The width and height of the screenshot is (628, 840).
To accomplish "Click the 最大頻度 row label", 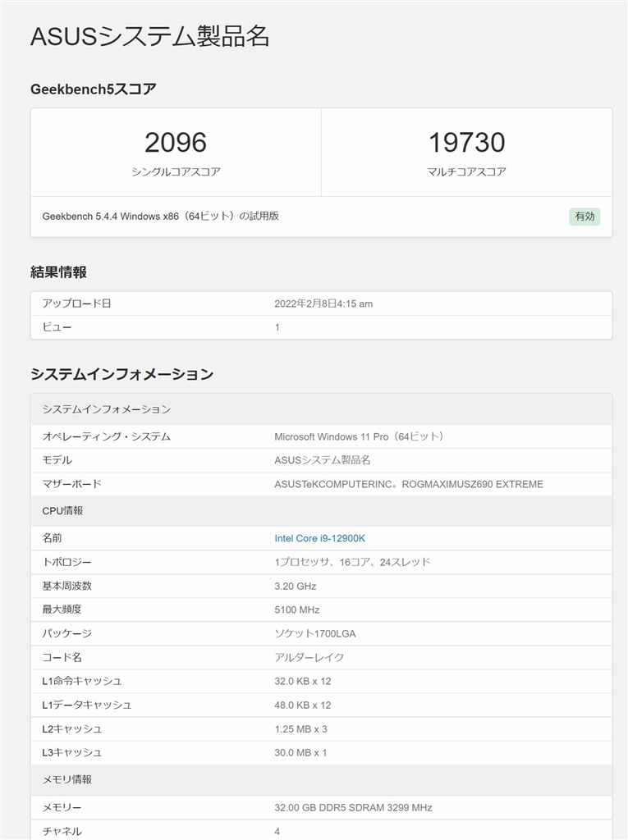I will click(62, 609).
